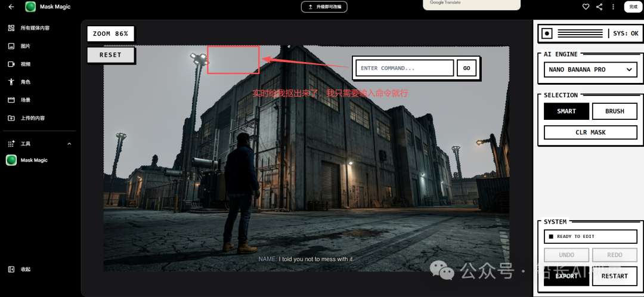Click the subtitle text in the image
Image resolution: width=644 pixels, height=297 pixels.
pos(306,259)
